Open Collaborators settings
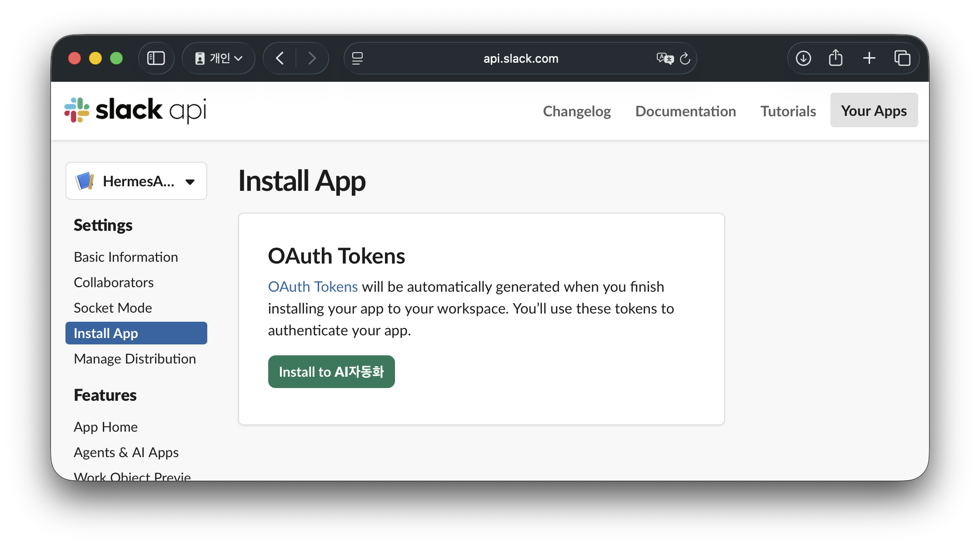The image size is (980, 548). 114,283
